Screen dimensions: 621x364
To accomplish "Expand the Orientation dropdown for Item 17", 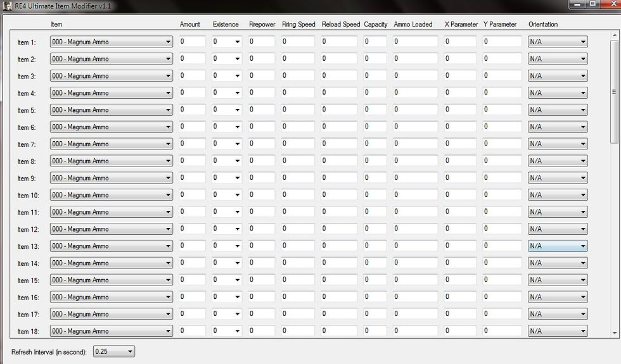I will click(x=558, y=314).
